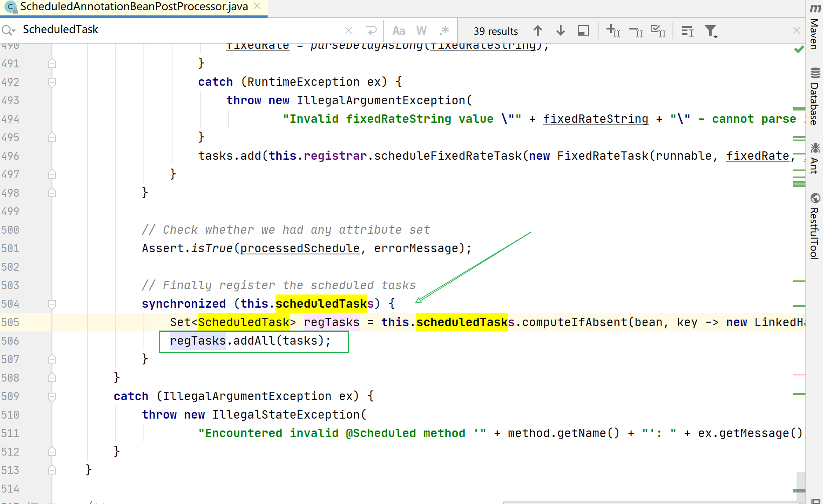Open results in Find tool window
Viewport: 823px width, 504px height.
pos(584,30)
